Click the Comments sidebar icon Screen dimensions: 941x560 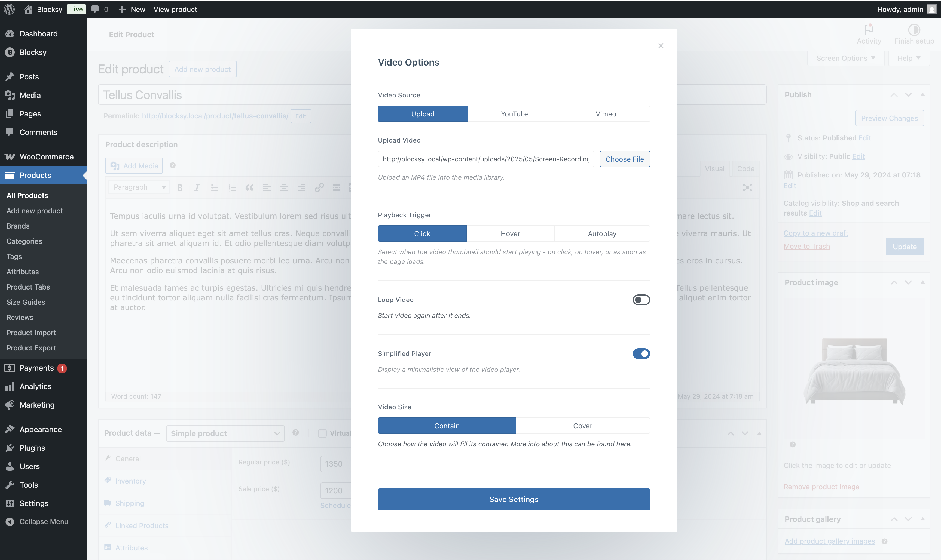point(10,132)
